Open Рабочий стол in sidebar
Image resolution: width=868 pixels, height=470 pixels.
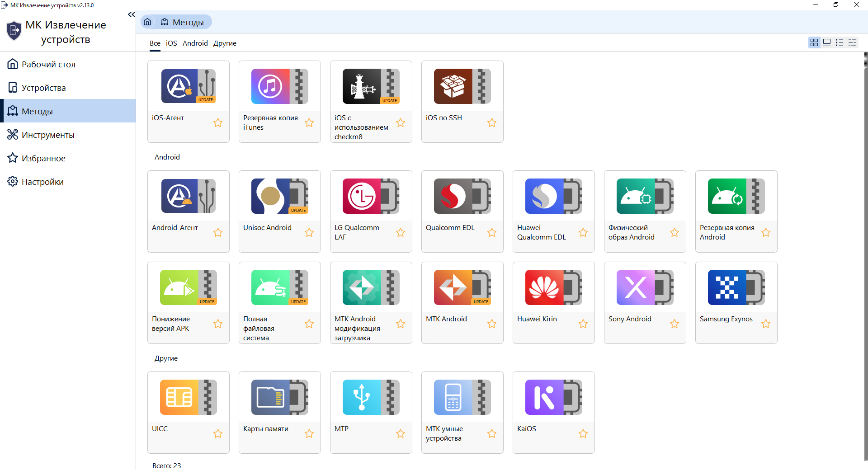click(68, 64)
